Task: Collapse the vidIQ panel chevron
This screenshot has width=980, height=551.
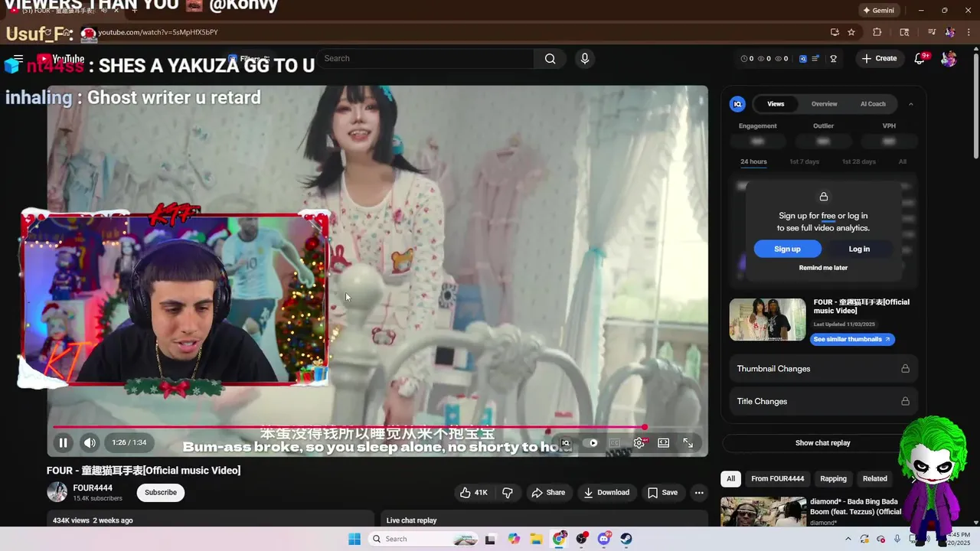Action: (911, 104)
